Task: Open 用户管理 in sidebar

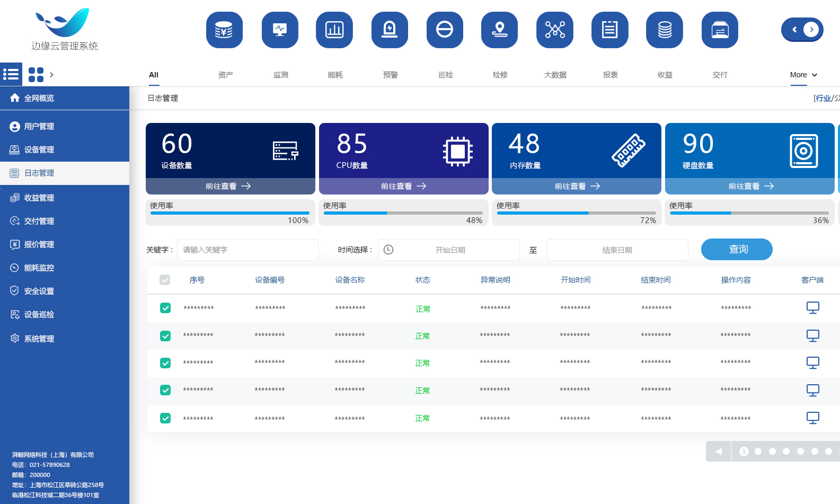Action: [x=65, y=126]
